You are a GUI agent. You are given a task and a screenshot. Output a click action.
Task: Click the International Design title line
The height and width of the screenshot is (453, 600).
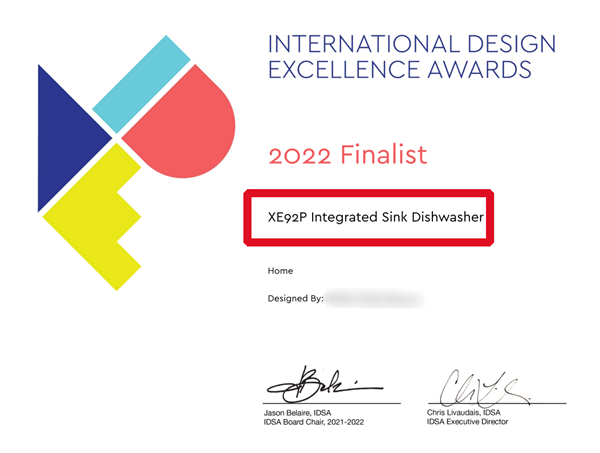click(412, 44)
